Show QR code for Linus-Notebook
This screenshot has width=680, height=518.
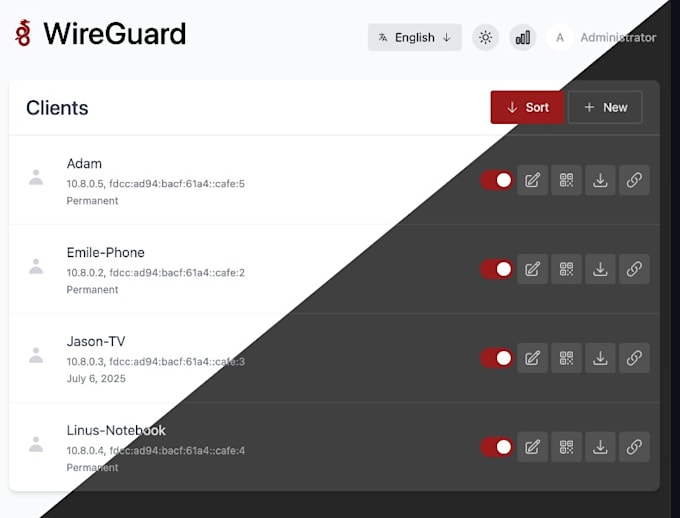[566, 447]
